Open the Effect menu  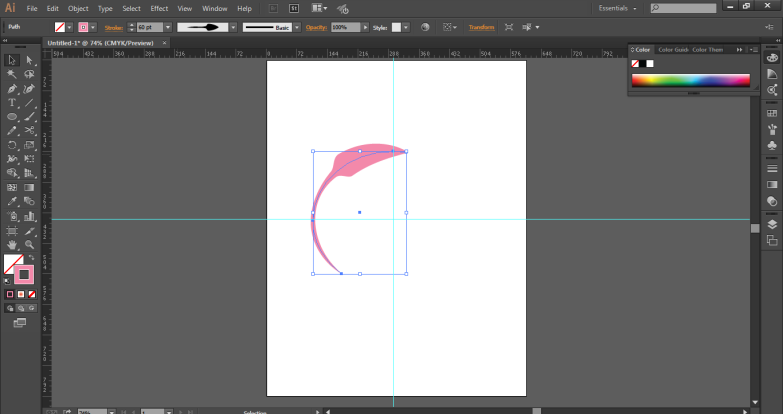tap(159, 8)
